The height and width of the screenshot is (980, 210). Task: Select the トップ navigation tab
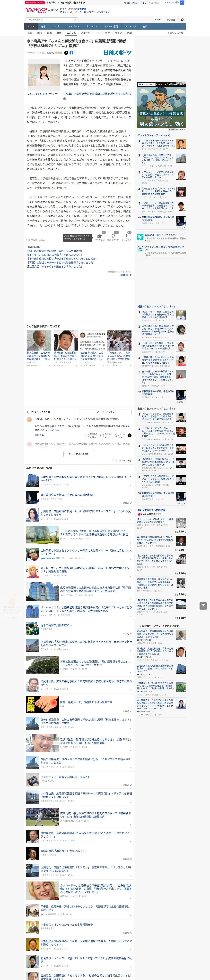(31, 27)
